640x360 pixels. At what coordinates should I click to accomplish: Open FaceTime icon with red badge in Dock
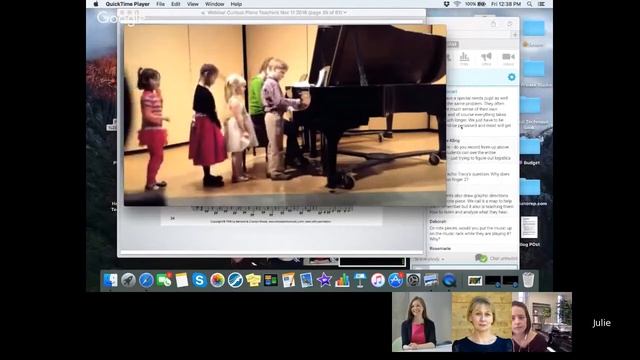click(164, 280)
